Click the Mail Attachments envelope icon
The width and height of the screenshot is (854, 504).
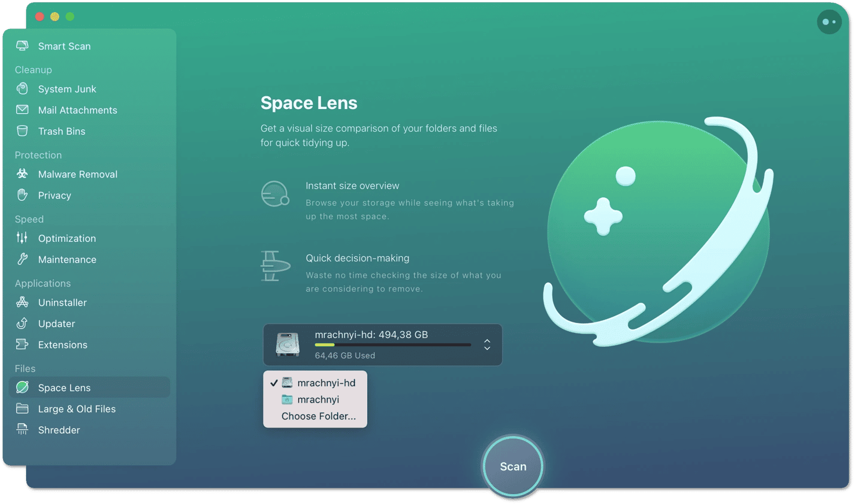pyautogui.click(x=22, y=110)
